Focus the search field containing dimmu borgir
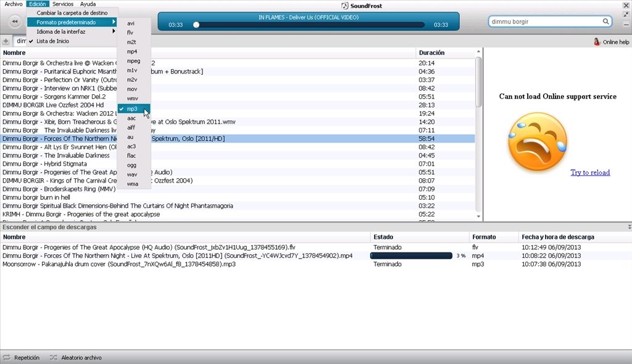Image resolution: width=632 pixels, height=364 pixels. (x=546, y=22)
